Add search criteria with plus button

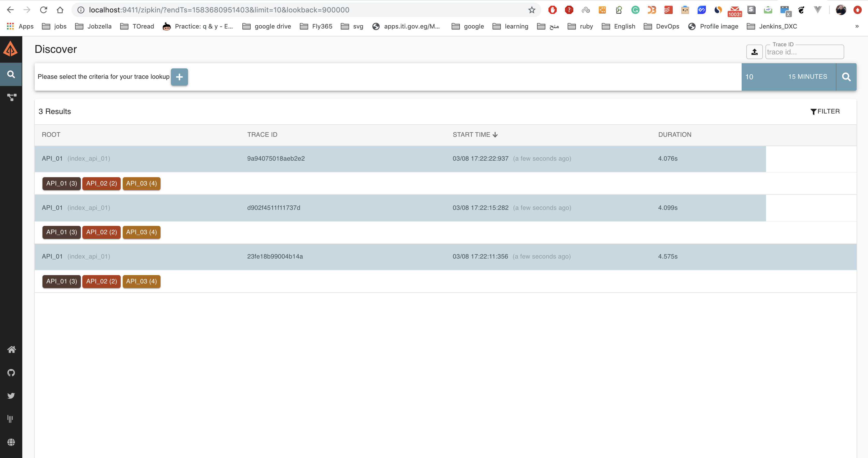[x=179, y=77]
